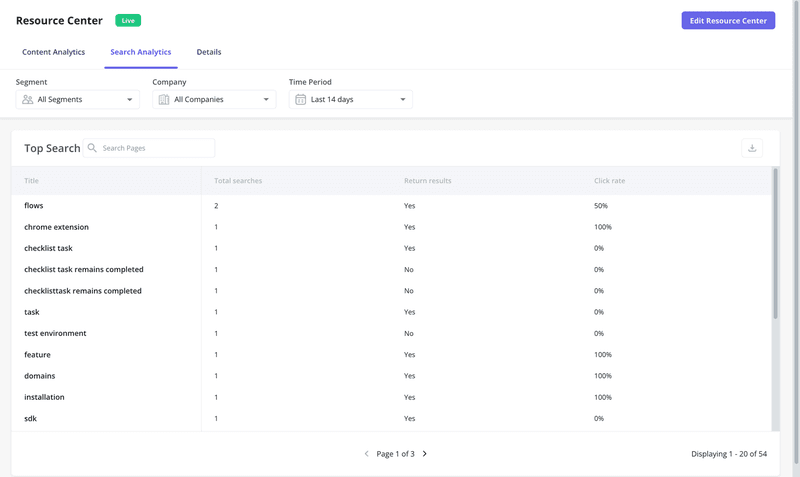Switch to Content Analytics tab
The height and width of the screenshot is (477, 800).
(53, 52)
